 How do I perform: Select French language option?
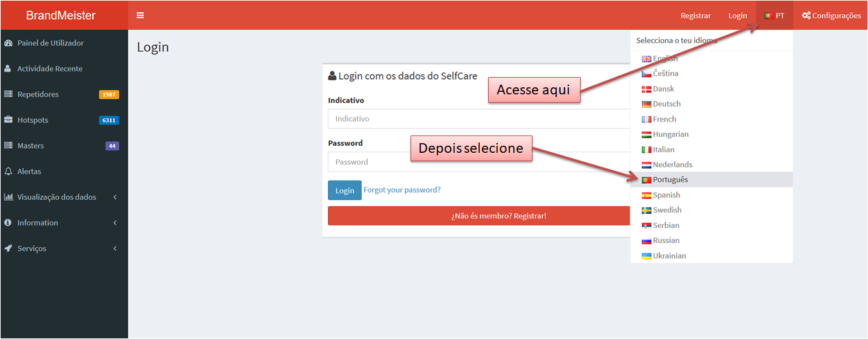(x=711, y=119)
